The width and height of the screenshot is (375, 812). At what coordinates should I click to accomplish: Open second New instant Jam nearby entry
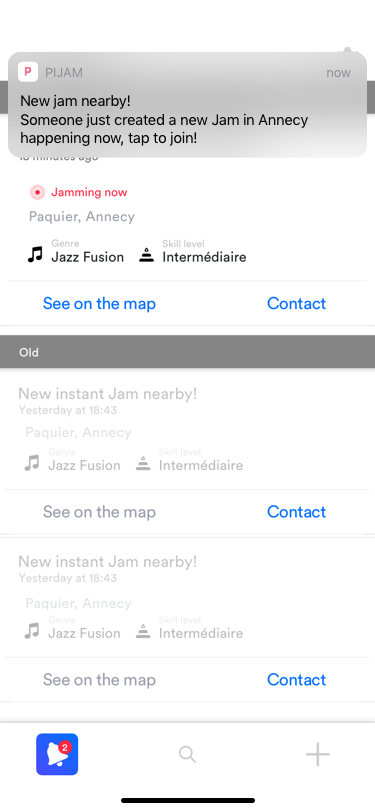pyautogui.click(x=188, y=598)
